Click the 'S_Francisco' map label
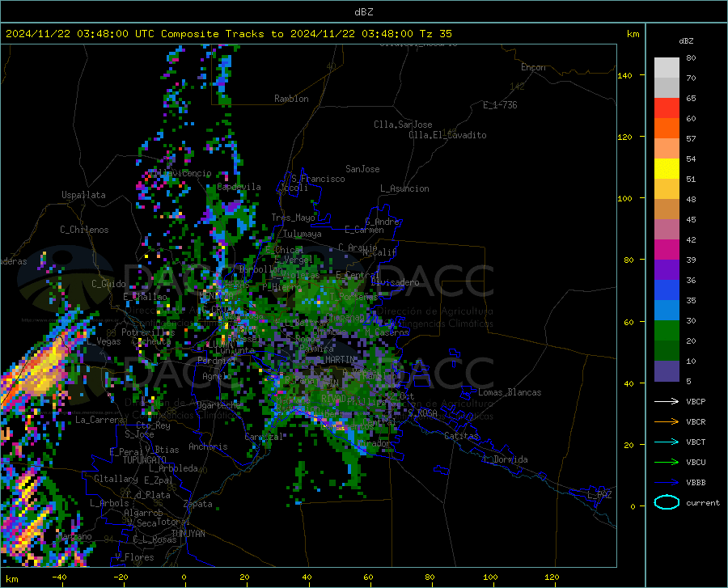This screenshot has width=728, height=588. (318, 179)
